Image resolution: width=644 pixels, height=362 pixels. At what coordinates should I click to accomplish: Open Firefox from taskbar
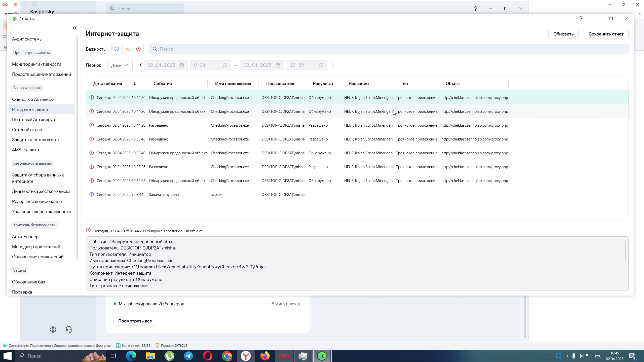point(265,356)
